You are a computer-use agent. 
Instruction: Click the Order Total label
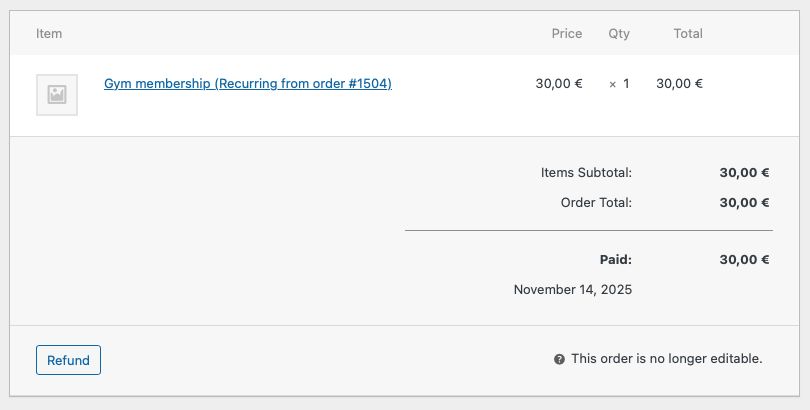pos(596,202)
